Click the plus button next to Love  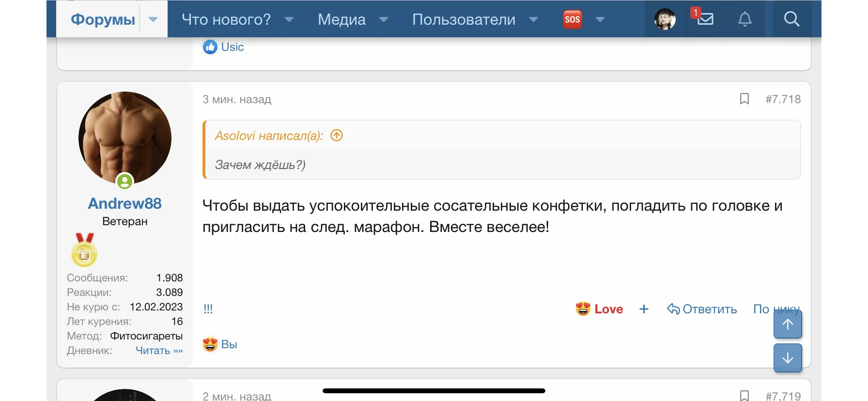point(644,309)
